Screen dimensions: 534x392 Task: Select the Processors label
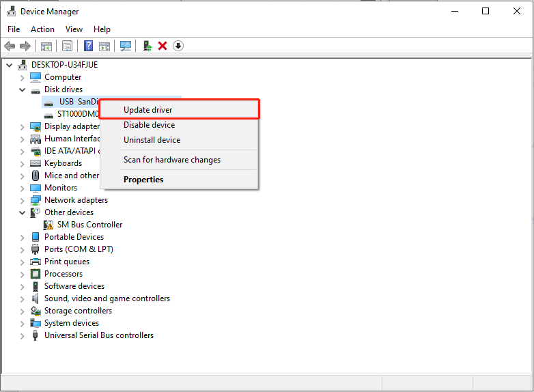coord(64,274)
